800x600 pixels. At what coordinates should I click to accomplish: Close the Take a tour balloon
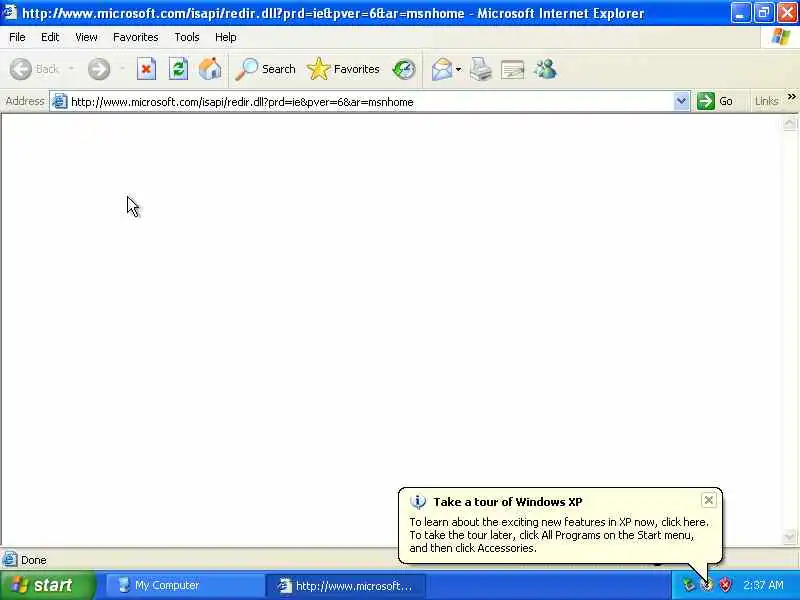[709, 500]
